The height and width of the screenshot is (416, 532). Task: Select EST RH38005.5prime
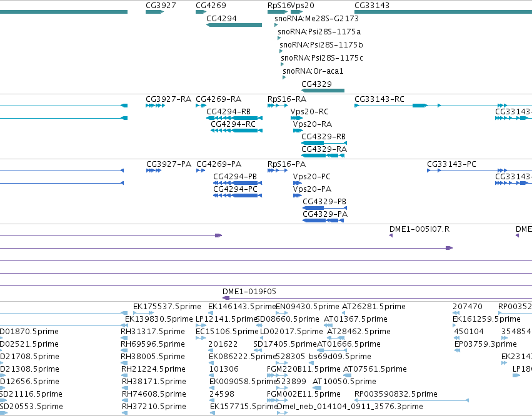point(153,357)
